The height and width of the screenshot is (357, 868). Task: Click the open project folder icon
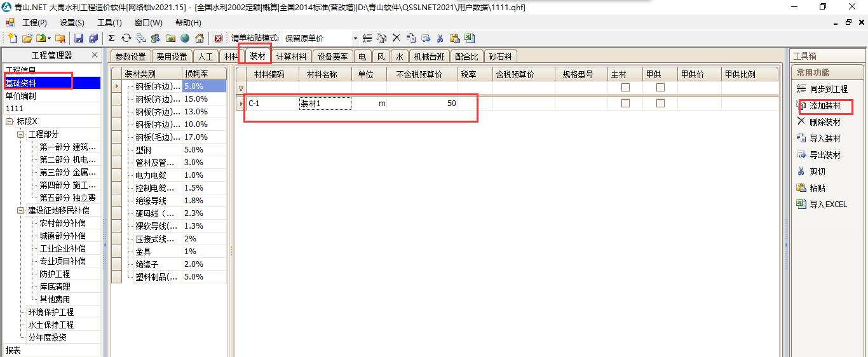[x=27, y=38]
